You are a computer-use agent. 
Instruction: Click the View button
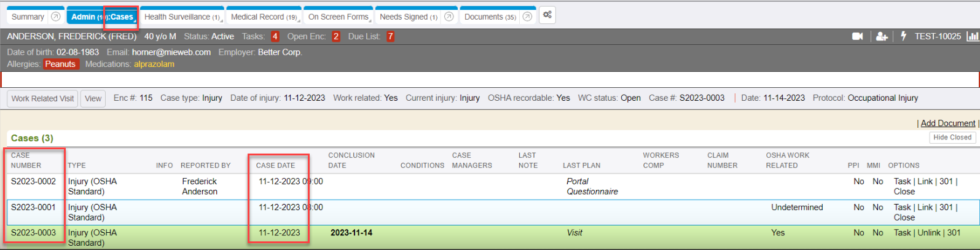(93, 98)
